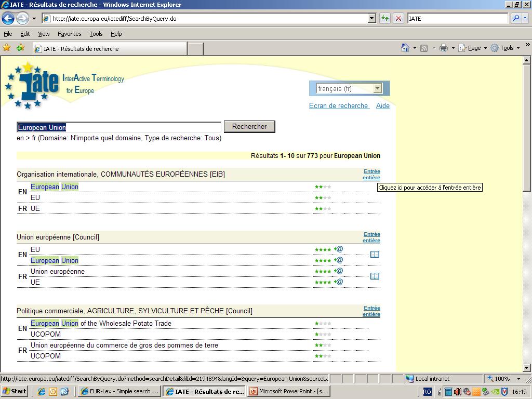Open the Page command bar menu
532x399 pixels.
(x=472, y=48)
